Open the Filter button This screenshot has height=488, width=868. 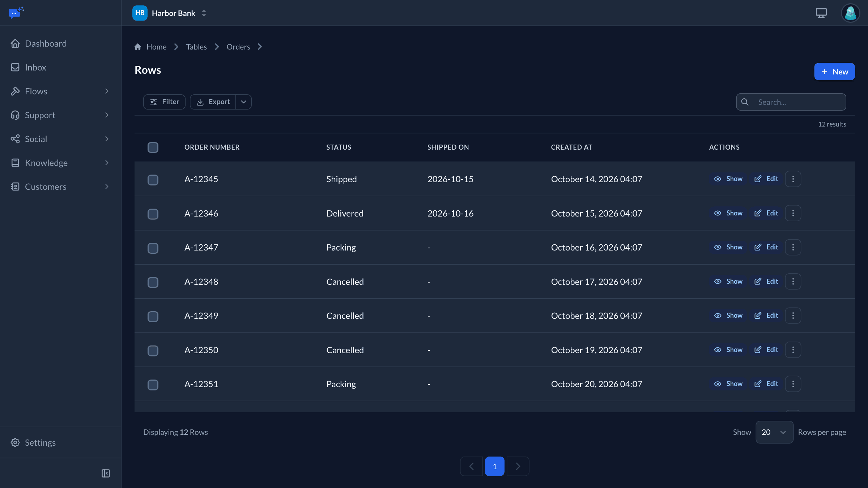[164, 102]
